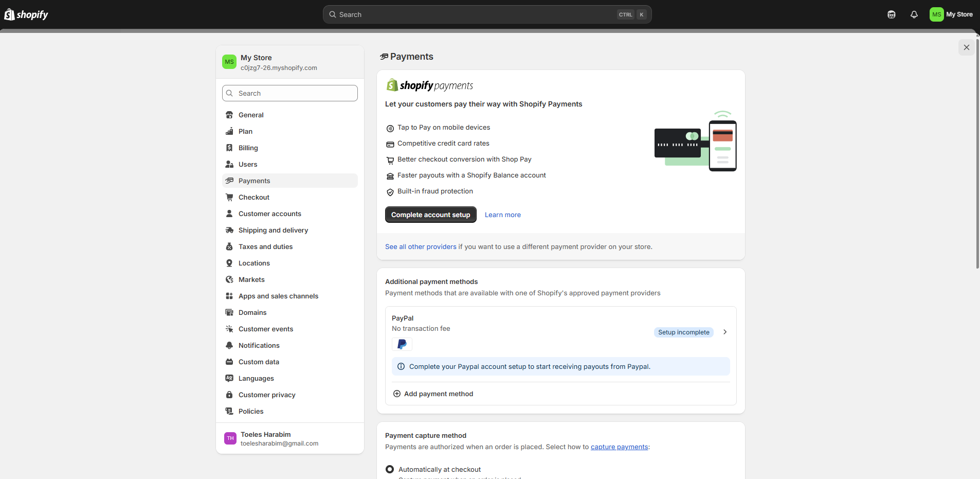980x479 pixels.
Task: Navigate to Shipping and delivery
Action: tap(290, 230)
